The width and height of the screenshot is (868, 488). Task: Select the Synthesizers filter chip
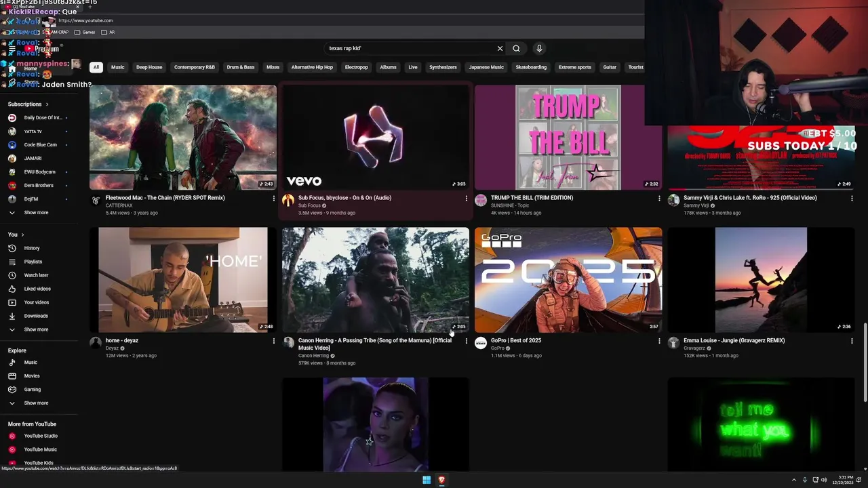[x=443, y=67]
